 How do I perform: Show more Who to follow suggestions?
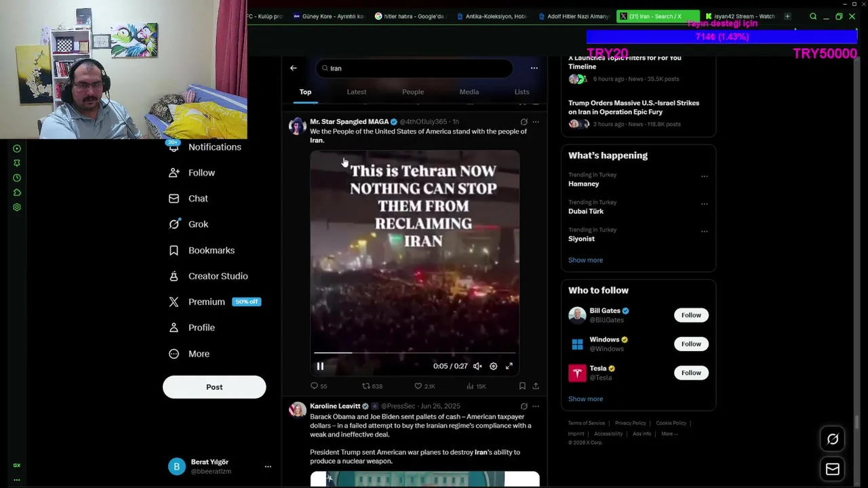585,399
